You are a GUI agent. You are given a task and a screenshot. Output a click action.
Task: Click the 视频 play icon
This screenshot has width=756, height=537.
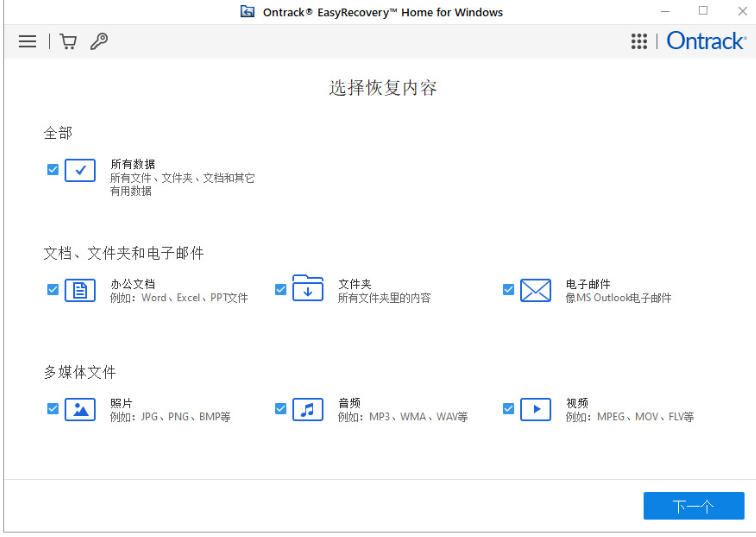coord(536,409)
